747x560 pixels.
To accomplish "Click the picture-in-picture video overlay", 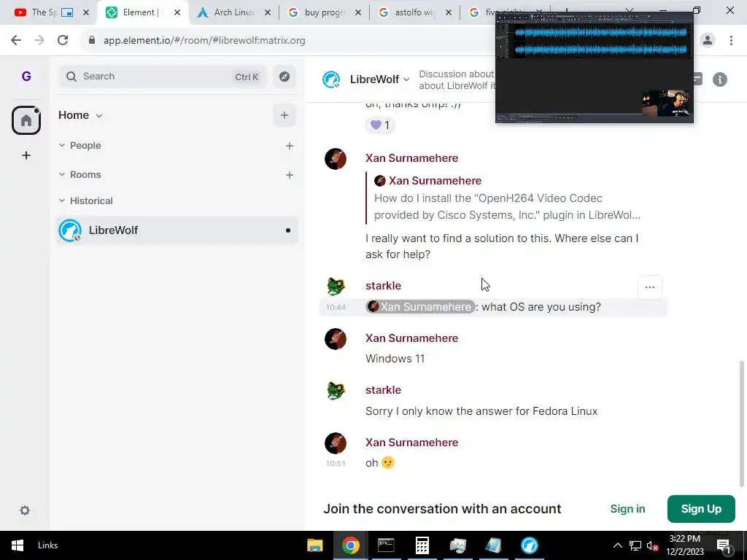I will [x=594, y=67].
